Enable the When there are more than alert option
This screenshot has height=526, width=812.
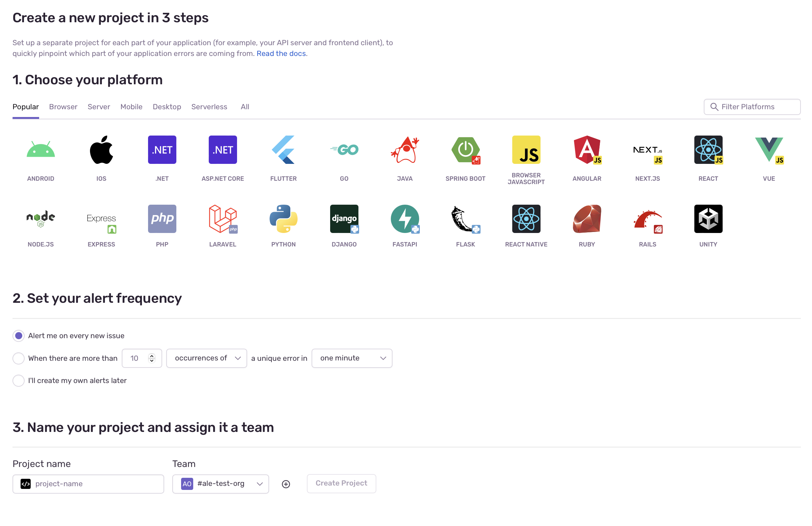tap(19, 358)
